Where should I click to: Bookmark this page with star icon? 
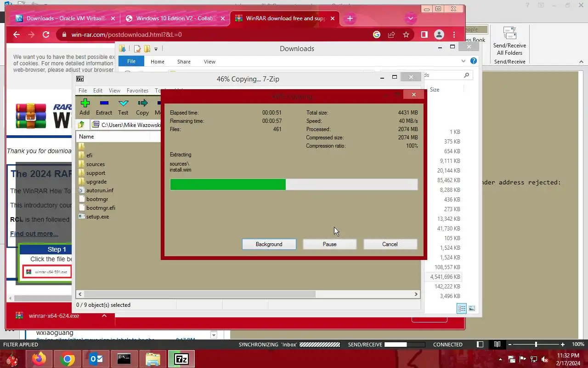[x=406, y=34]
